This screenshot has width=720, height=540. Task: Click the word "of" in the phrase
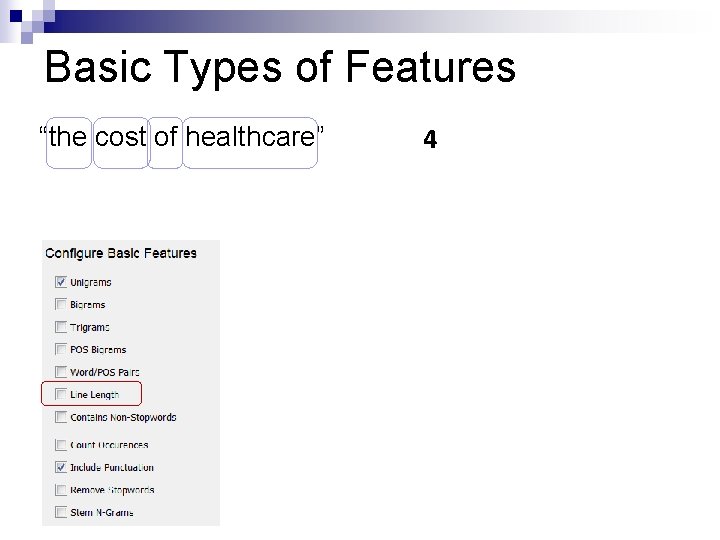166,137
